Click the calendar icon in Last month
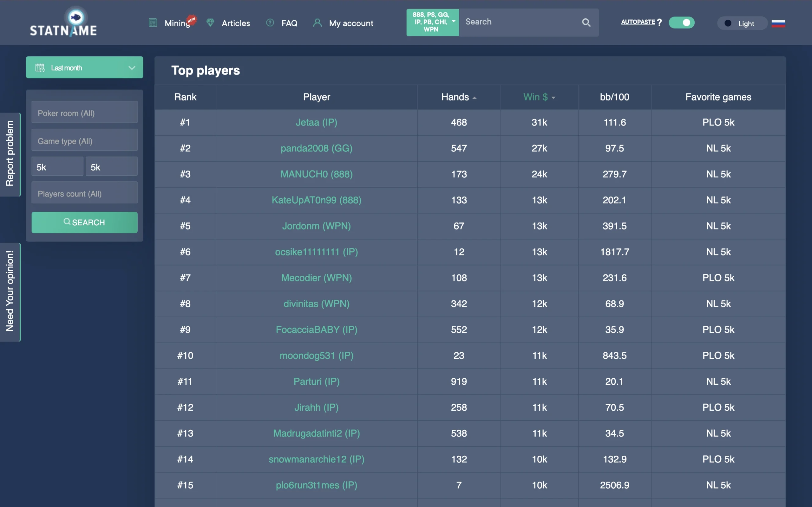The height and width of the screenshot is (507, 812). pyautogui.click(x=40, y=68)
